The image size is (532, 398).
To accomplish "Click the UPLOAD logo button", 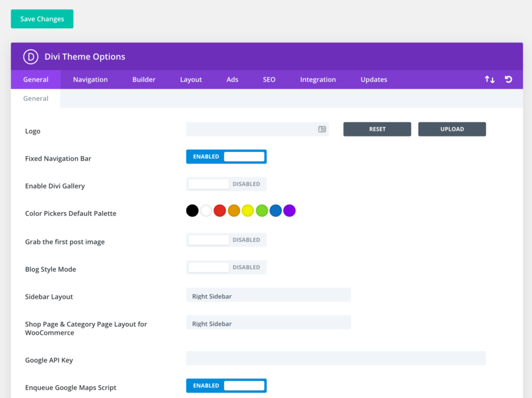I will (x=452, y=129).
